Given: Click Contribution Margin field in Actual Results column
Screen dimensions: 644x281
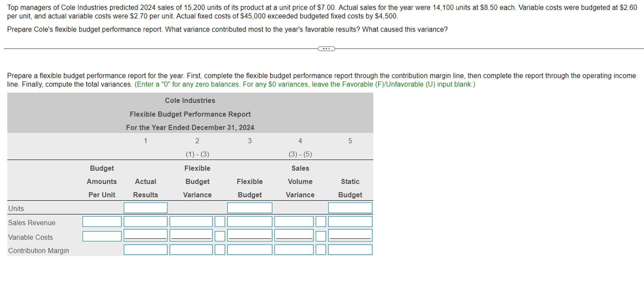Looking at the screenshot, I should point(145,250).
